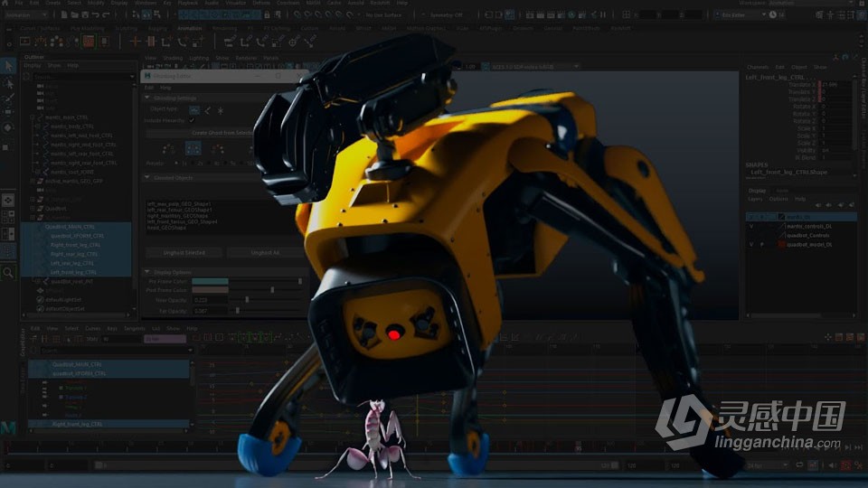Click the Maya logo at bottom left

tap(8, 427)
